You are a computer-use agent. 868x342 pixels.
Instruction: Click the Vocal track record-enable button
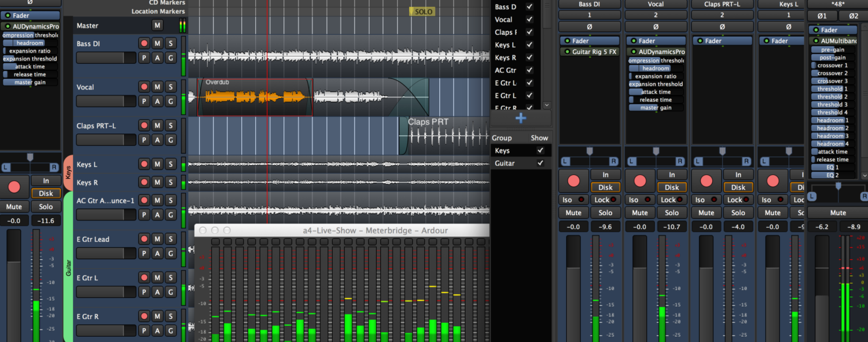pyautogui.click(x=144, y=87)
